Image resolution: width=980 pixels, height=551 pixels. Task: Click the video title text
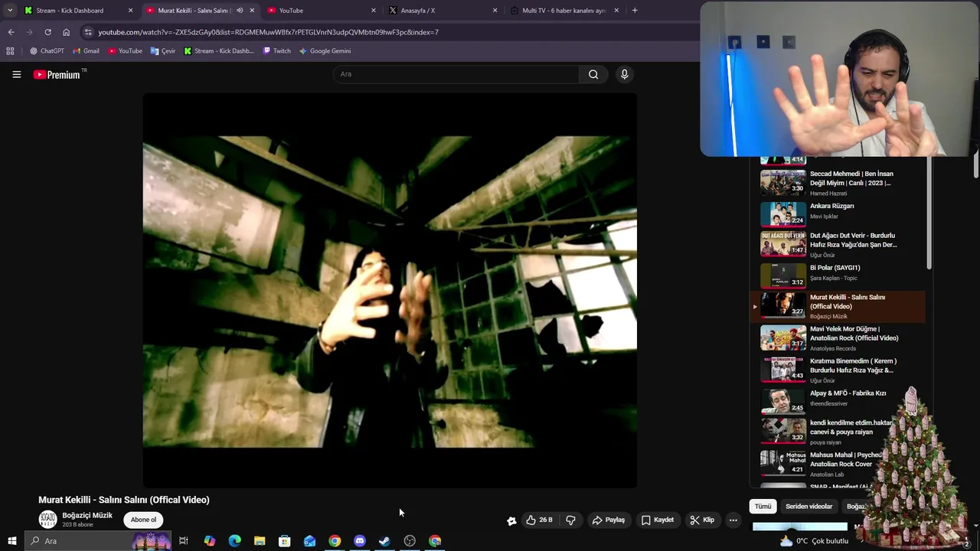pos(124,500)
